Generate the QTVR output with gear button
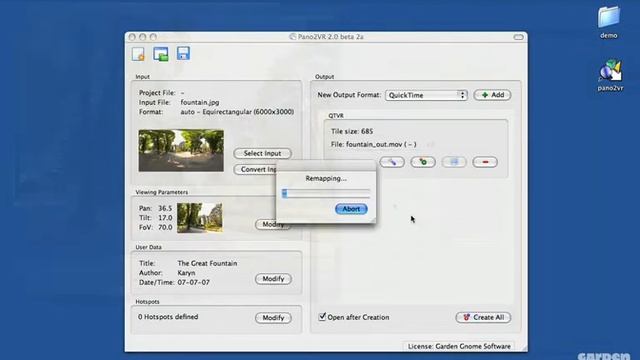This screenshot has width=640, height=360. pyautogui.click(x=423, y=162)
